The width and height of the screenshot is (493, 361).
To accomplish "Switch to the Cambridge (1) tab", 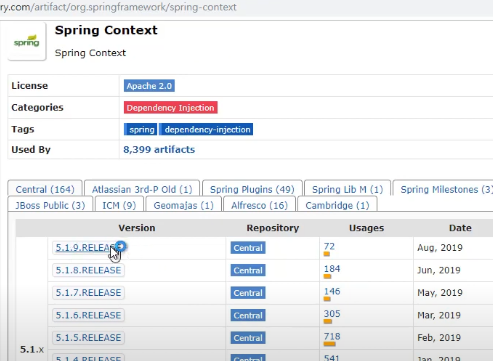I will (337, 205).
